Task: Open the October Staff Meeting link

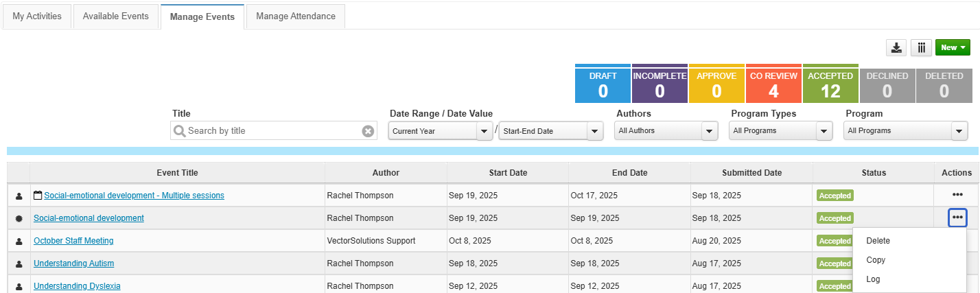Action: click(x=73, y=241)
